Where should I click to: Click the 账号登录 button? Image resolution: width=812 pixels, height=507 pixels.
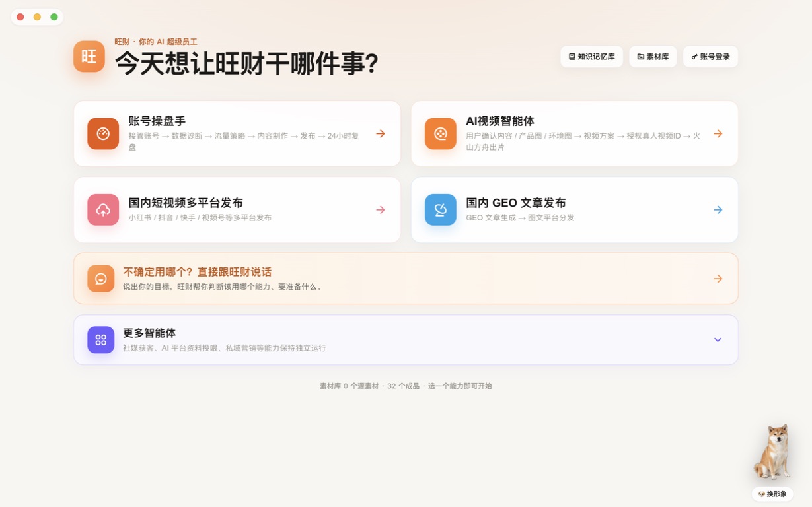tap(710, 57)
